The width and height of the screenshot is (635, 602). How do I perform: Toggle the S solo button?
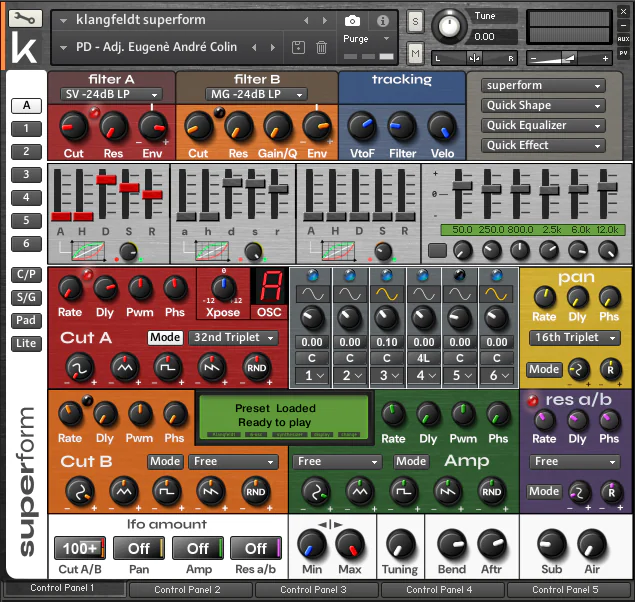(416, 21)
